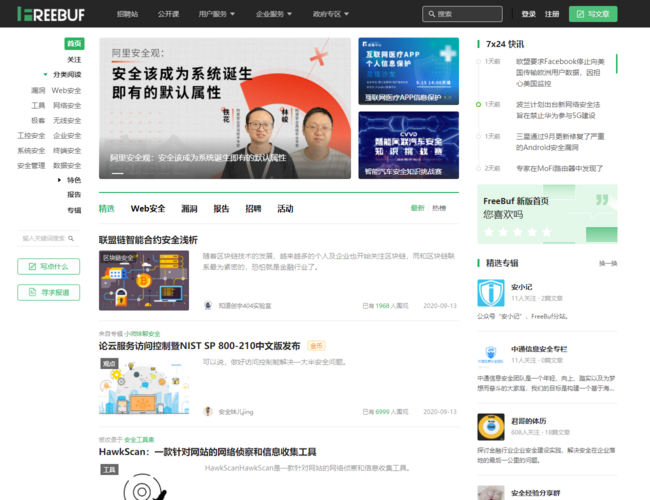Open the 网络安全 sidebar category

click(67, 105)
